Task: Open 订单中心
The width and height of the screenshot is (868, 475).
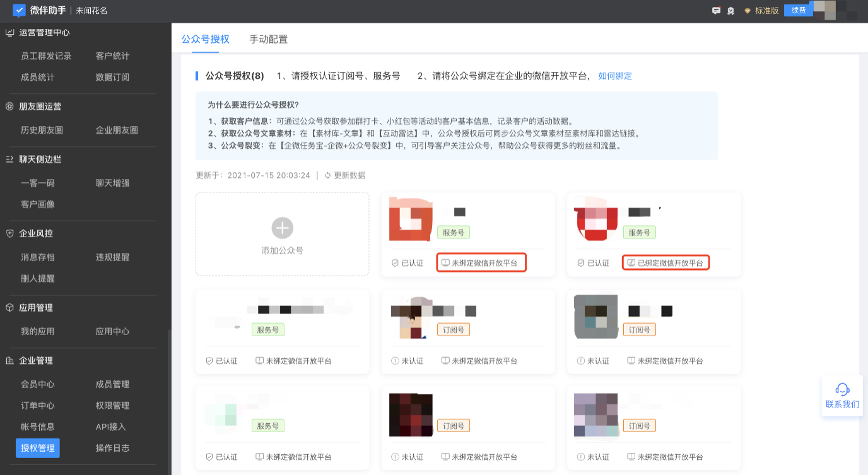Action: (x=37, y=406)
